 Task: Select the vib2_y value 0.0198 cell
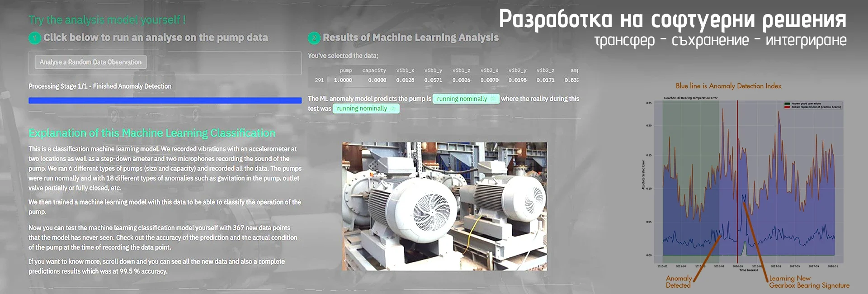coord(517,80)
